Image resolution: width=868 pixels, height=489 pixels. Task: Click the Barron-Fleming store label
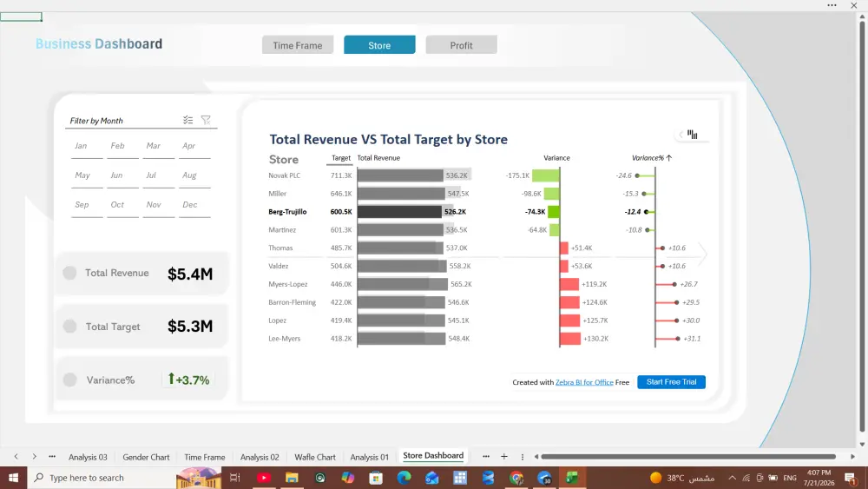click(292, 302)
